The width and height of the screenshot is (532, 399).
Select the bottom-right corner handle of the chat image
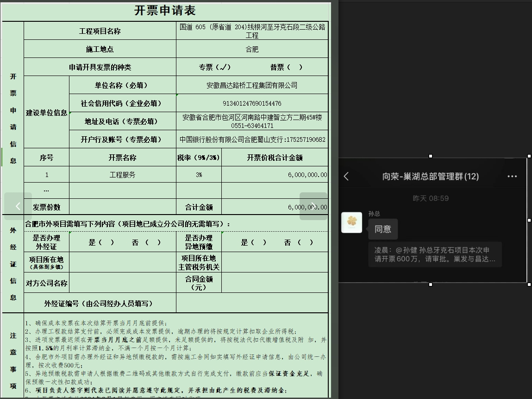click(529, 284)
